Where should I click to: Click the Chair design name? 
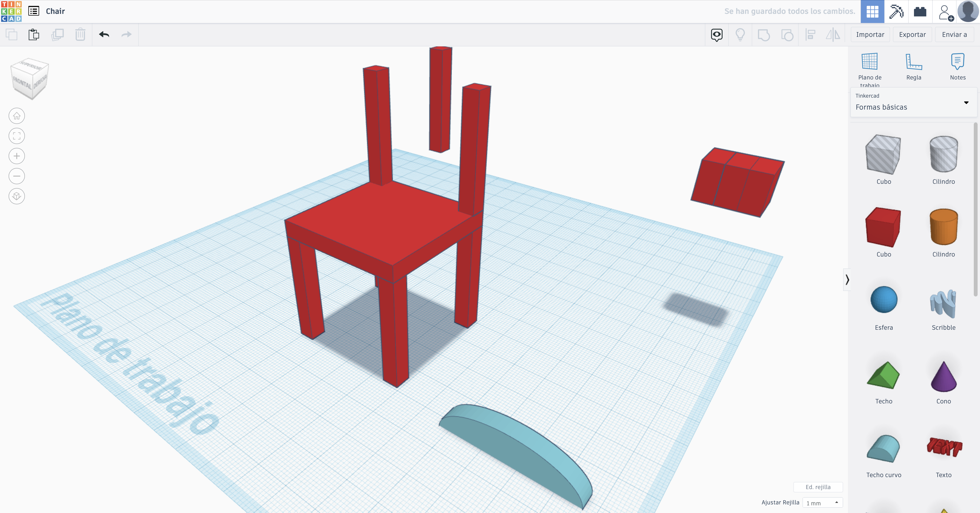pos(55,11)
